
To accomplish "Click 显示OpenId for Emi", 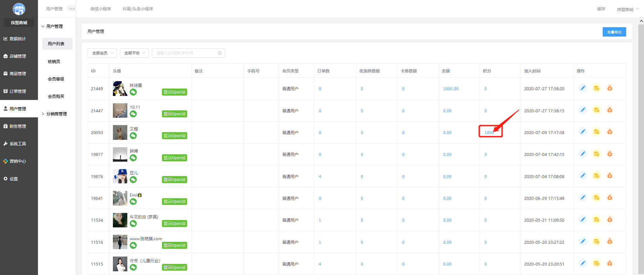I will [174, 202].
